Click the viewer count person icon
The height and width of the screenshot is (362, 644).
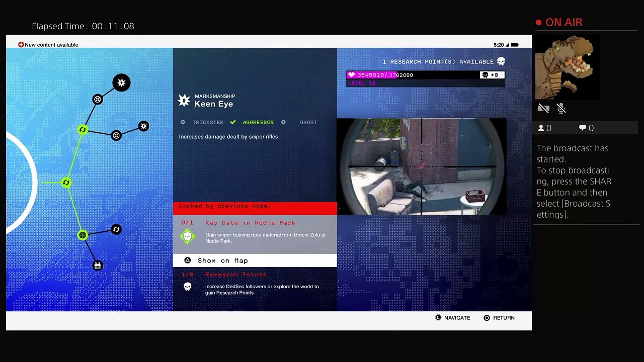click(541, 128)
